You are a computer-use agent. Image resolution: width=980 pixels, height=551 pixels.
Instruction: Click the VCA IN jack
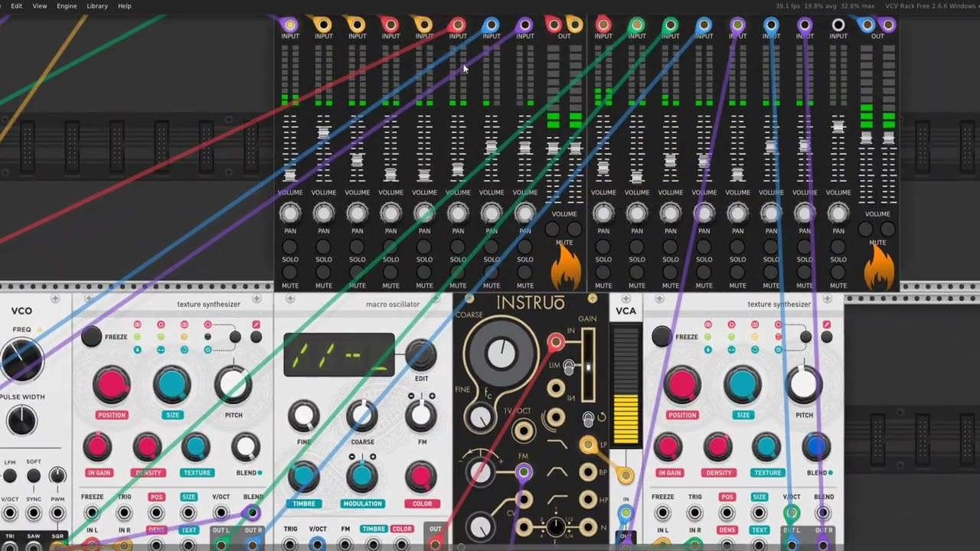[626, 512]
